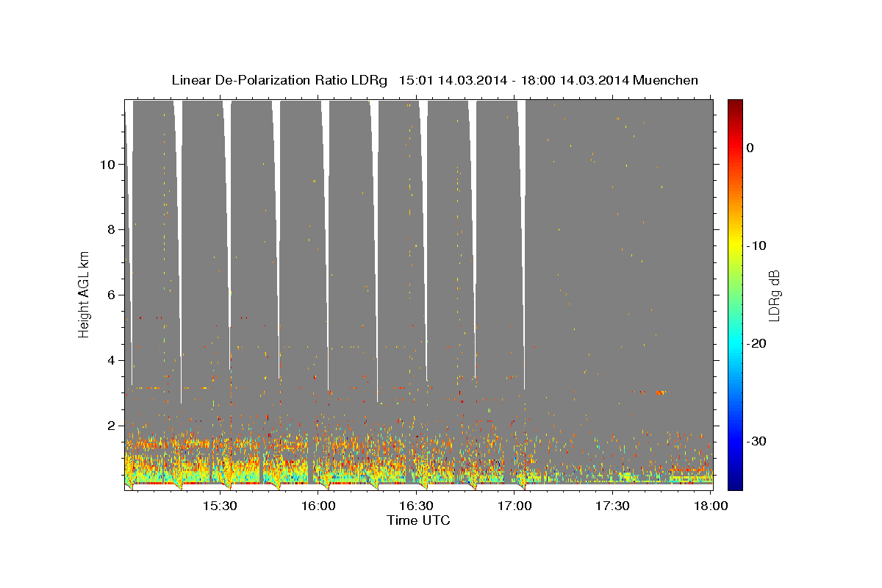Click the 'Muenchen' location in the title

(667, 80)
